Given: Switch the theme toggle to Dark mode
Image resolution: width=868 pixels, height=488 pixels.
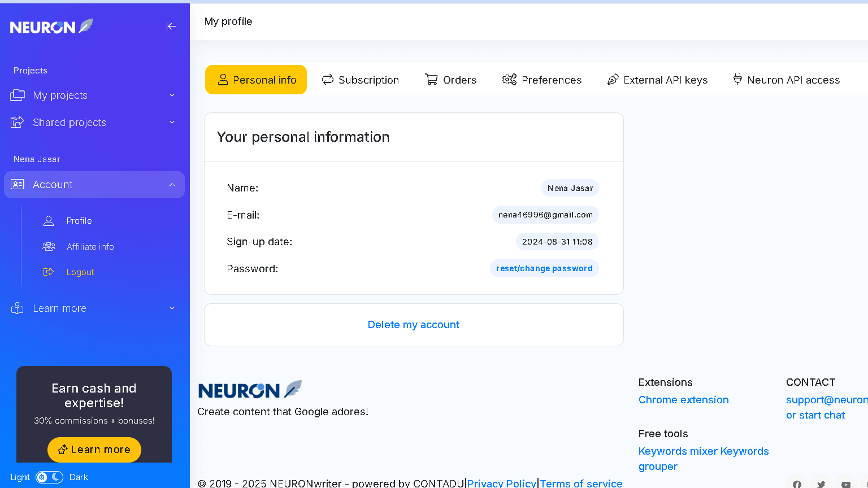Looking at the screenshot, I should pyautogui.click(x=55, y=477).
